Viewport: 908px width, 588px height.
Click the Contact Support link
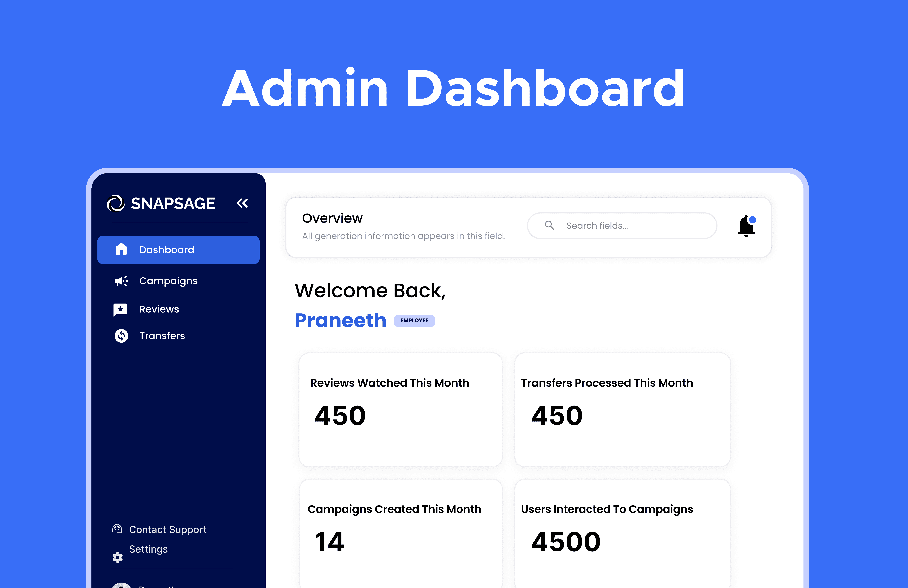click(168, 530)
